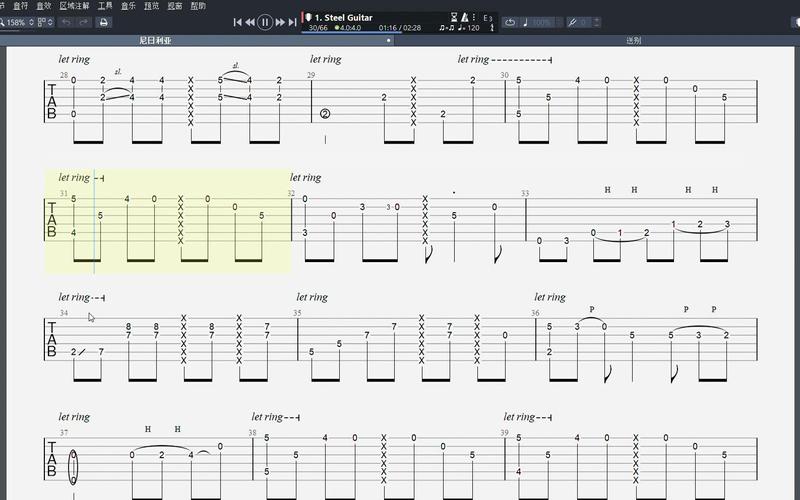Open the 音符 menu
The height and width of the screenshot is (500, 800).
(20, 6)
